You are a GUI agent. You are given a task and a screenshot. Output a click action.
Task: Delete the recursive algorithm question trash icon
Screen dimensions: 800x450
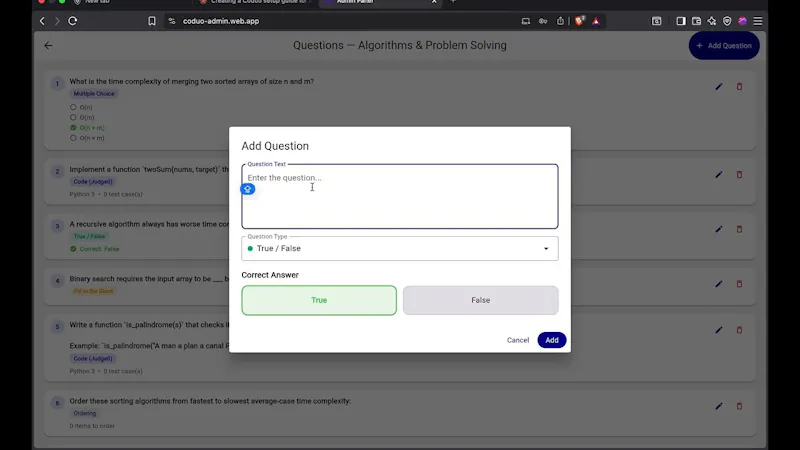click(739, 229)
